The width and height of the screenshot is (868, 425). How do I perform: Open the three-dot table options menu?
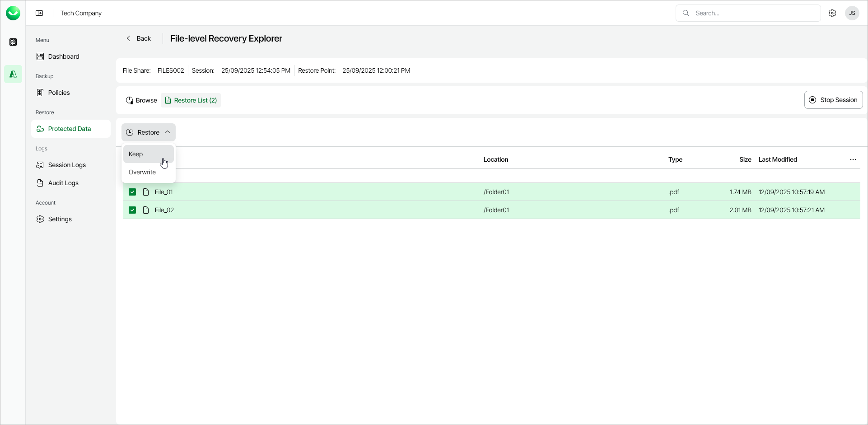pos(853,159)
